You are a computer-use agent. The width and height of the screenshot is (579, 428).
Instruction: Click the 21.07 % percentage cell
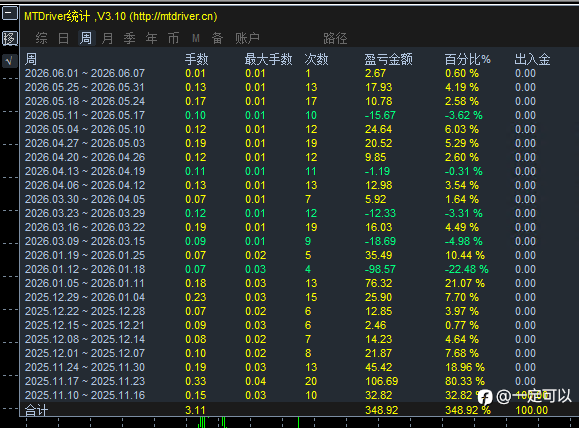click(x=465, y=283)
